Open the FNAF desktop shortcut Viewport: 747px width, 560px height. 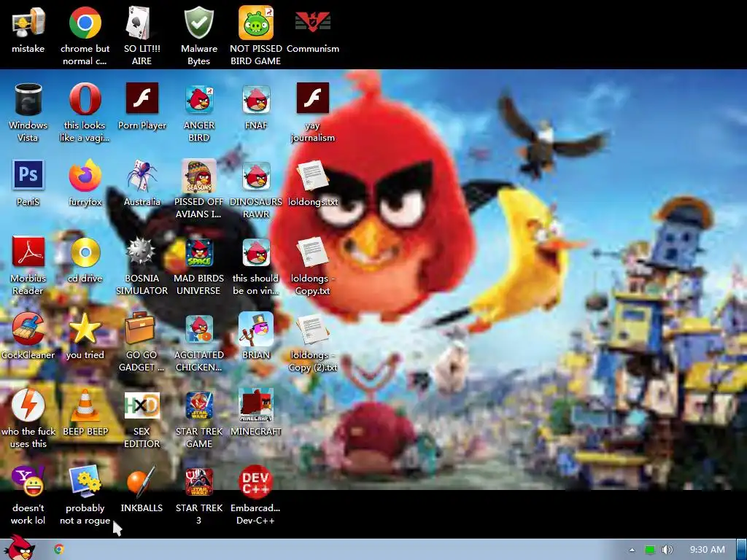click(256, 99)
